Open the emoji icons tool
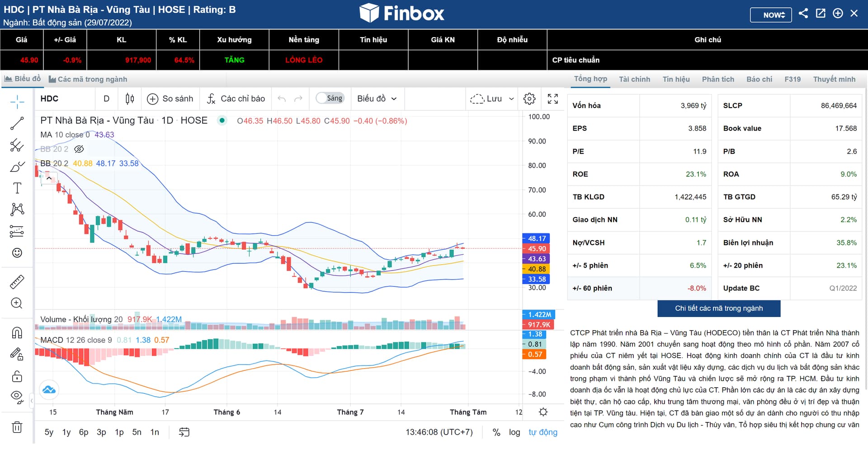Viewport: 868px width, 455px height. [x=17, y=253]
